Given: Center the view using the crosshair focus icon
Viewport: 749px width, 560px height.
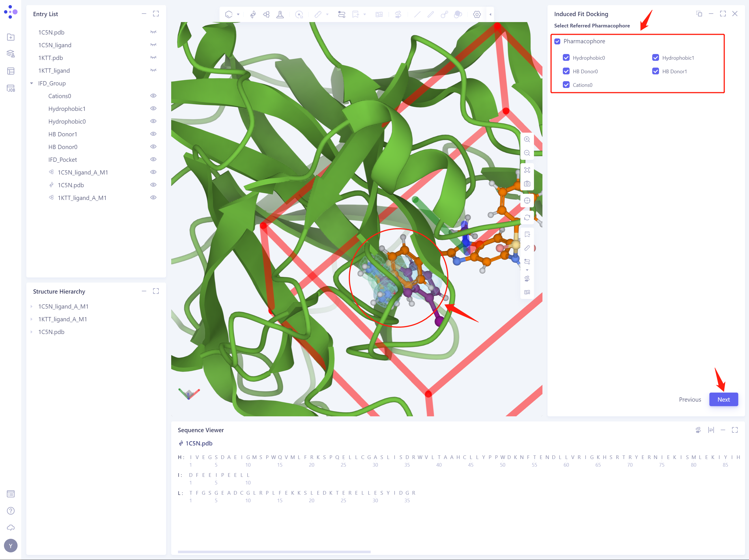Looking at the screenshot, I should (527, 200).
